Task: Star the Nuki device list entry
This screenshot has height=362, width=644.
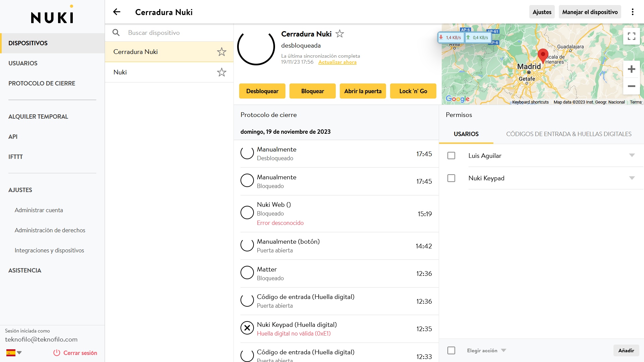Action: pyautogui.click(x=222, y=72)
